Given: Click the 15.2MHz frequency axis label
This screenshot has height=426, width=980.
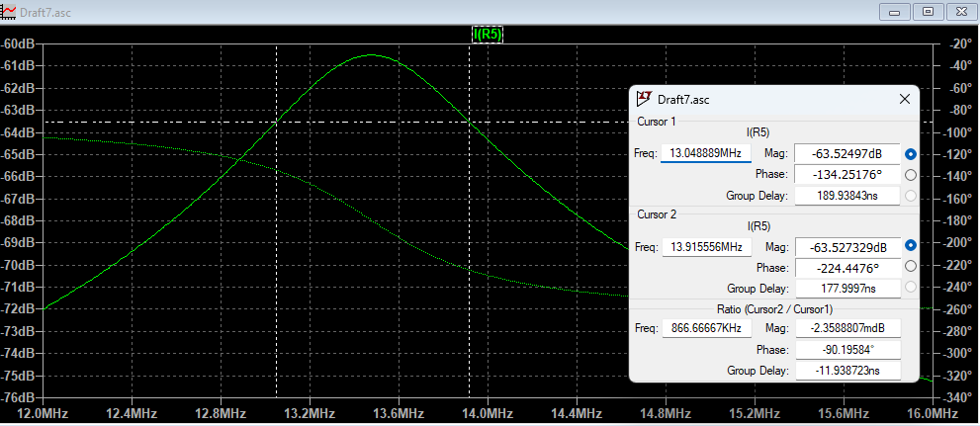Looking at the screenshot, I should tap(755, 413).
